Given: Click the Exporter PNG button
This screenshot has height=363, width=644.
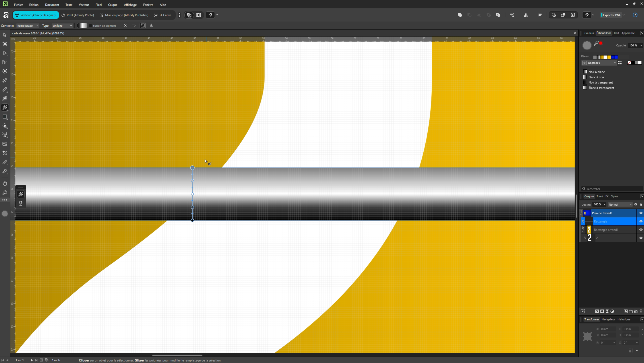Looking at the screenshot, I should click(x=612, y=15).
